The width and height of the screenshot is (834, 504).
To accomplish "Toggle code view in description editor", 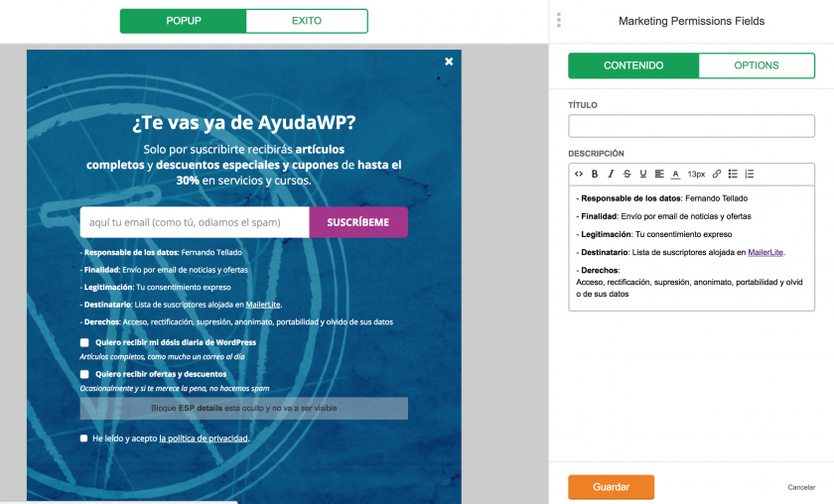I will click(579, 174).
